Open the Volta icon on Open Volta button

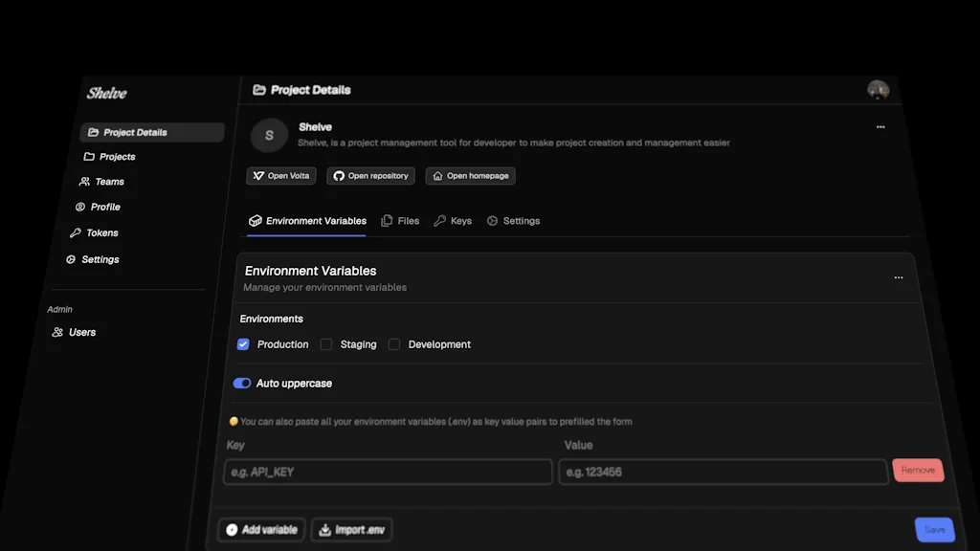pos(257,175)
